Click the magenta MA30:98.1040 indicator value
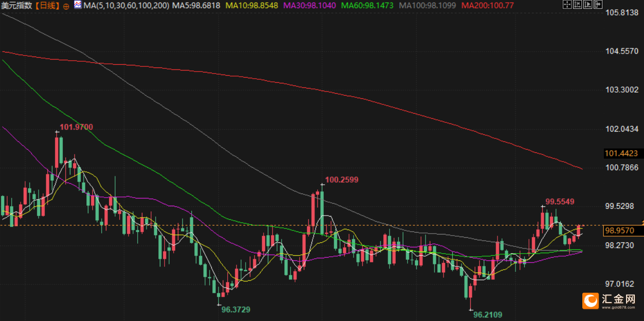Screen dimensions: 644x321 pos(310,6)
